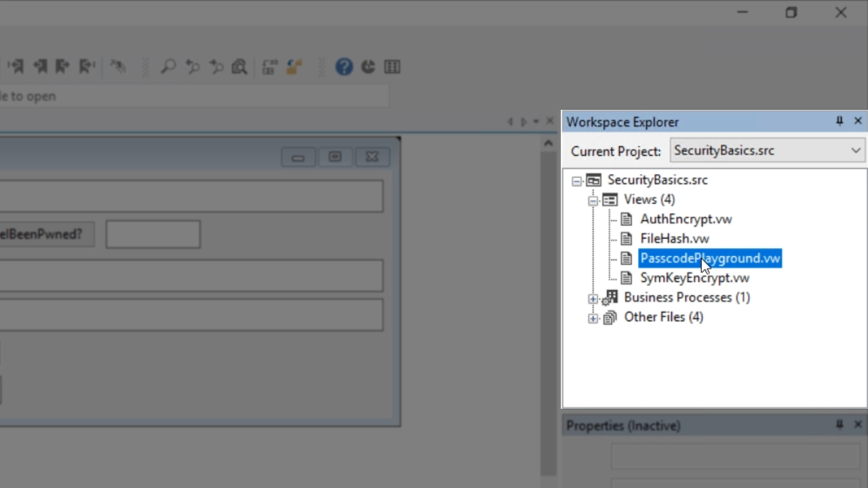Open FileHash.vw from the Views list
The height and width of the screenshot is (488, 868).
(x=674, y=239)
